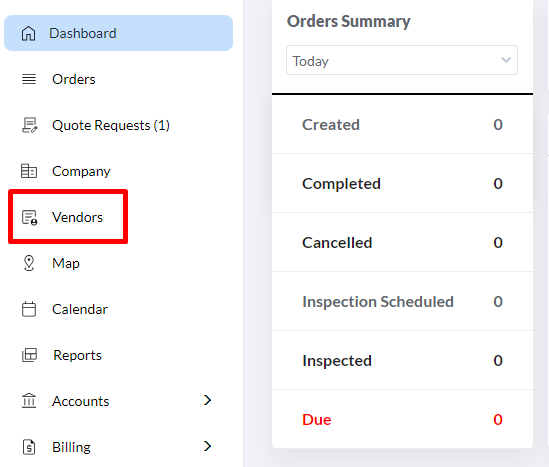Click the Company building icon
This screenshot has height=467, width=549.
click(x=29, y=171)
